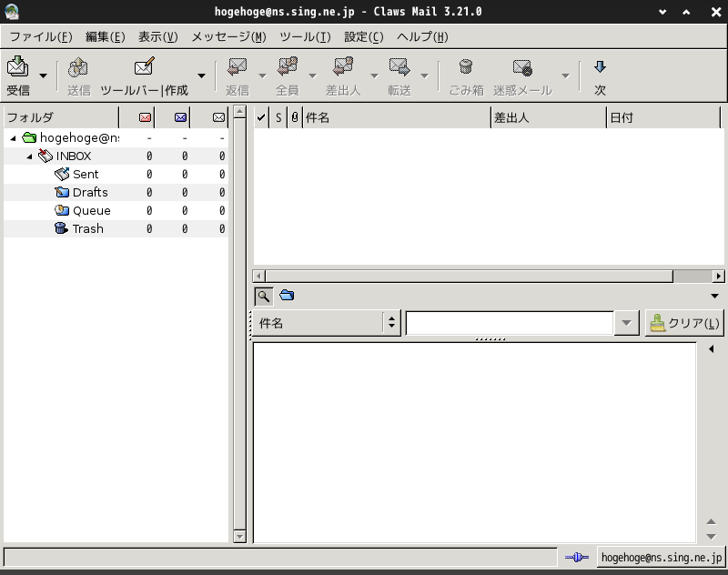Image resolution: width=728 pixels, height=575 pixels.
Task: Open the dropdown arrow next to 迷惑メール
Action: click(x=565, y=76)
